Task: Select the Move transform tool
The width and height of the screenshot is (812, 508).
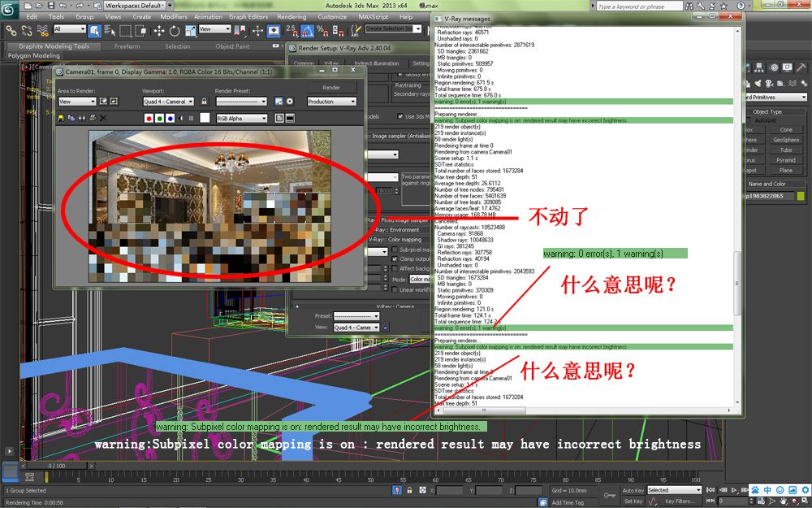Action: point(158,30)
